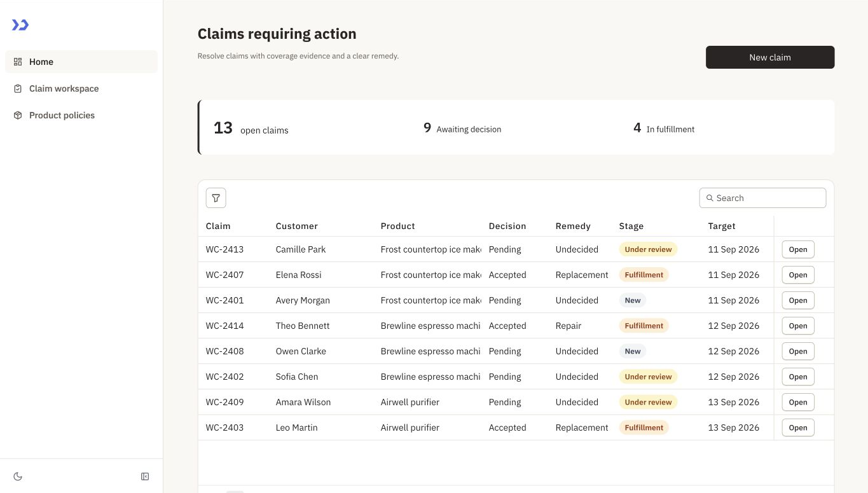This screenshot has width=868, height=493.
Task: Click the '13 open claims' stat
Action: [x=251, y=128]
